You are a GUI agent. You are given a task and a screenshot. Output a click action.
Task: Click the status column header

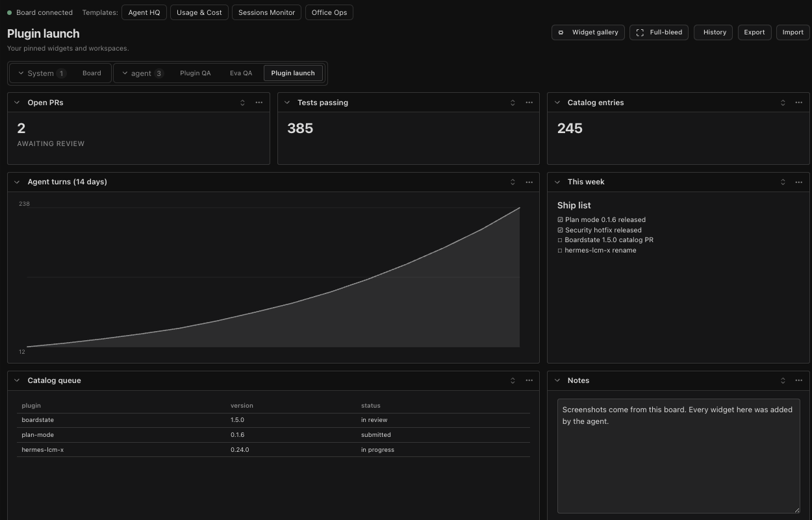[x=371, y=406]
